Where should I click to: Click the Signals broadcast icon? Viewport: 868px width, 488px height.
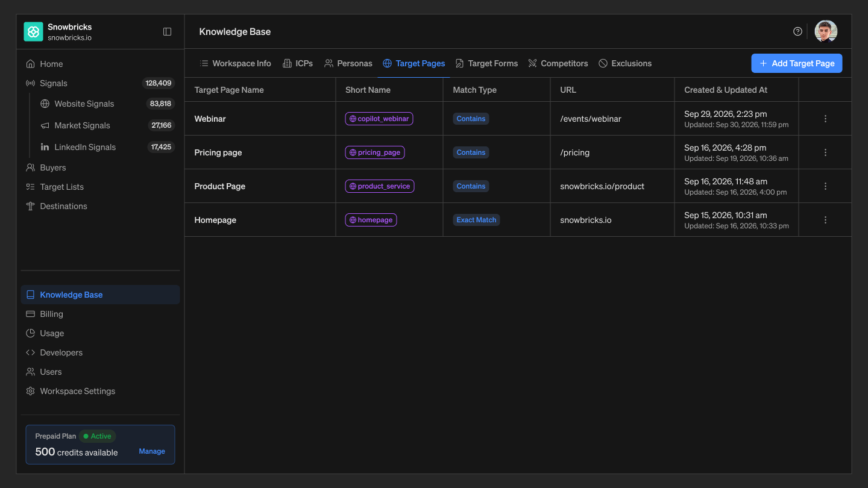tap(30, 83)
